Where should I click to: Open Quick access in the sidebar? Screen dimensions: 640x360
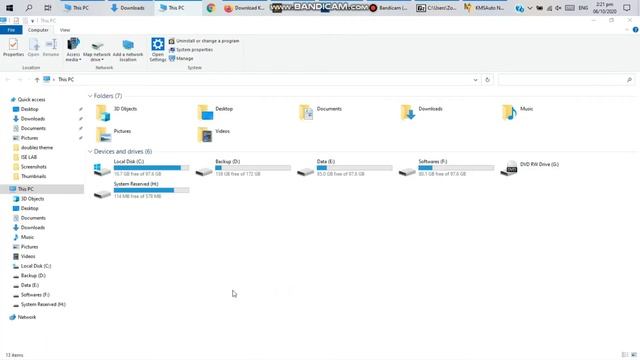(31, 100)
